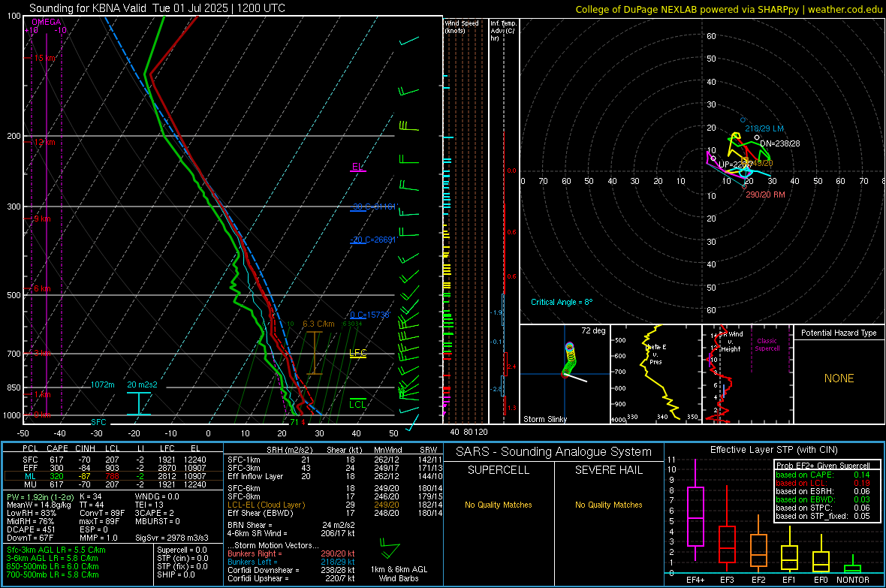
Task: Click the 6 km height marker
Action: [x=42, y=288]
